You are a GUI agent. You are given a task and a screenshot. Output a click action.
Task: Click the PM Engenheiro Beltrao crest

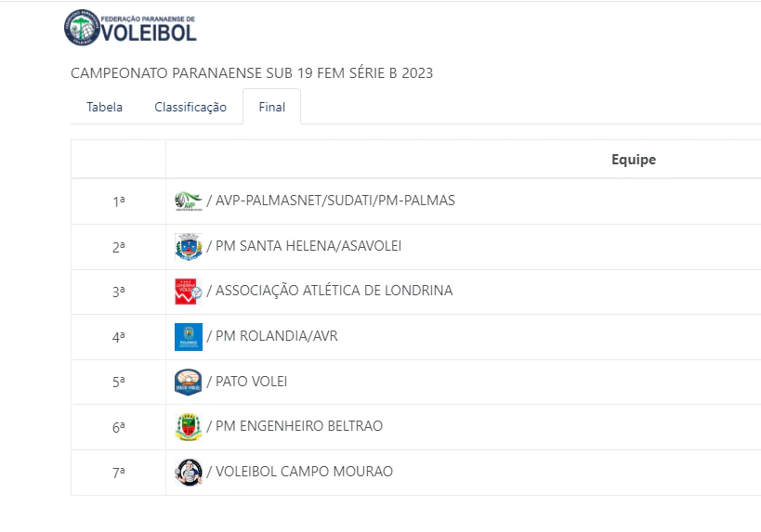click(188, 426)
